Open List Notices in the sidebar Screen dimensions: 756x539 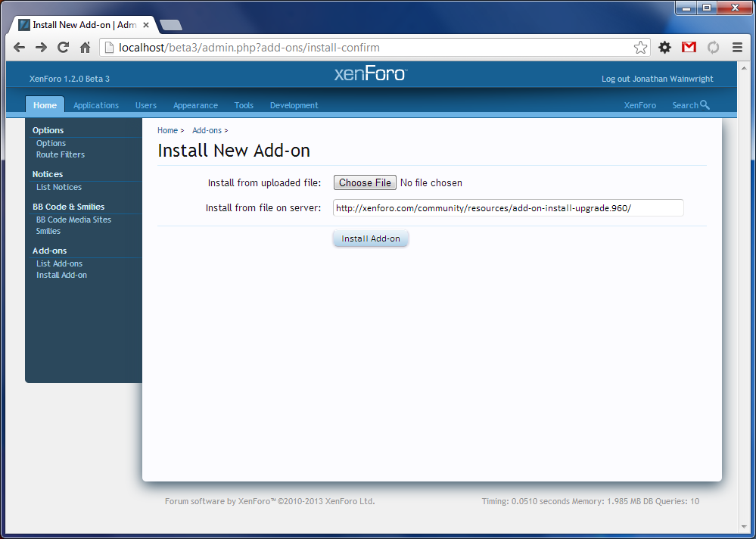59,187
